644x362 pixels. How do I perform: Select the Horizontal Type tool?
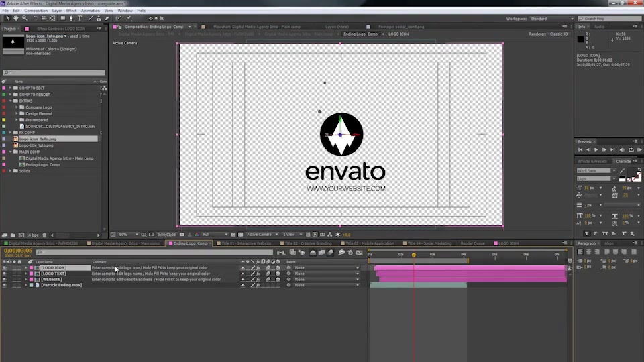tap(80, 19)
